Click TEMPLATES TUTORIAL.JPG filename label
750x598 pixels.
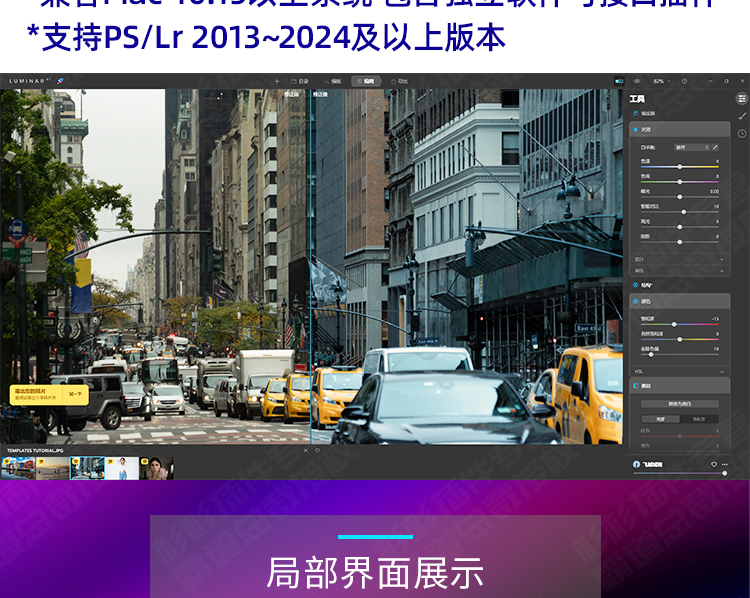click(35, 451)
